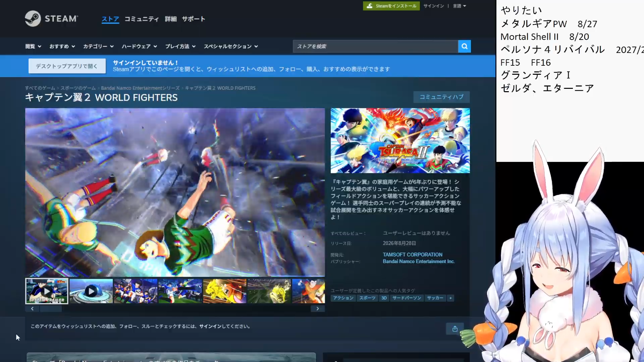Open the サポート menu item

coord(194,19)
